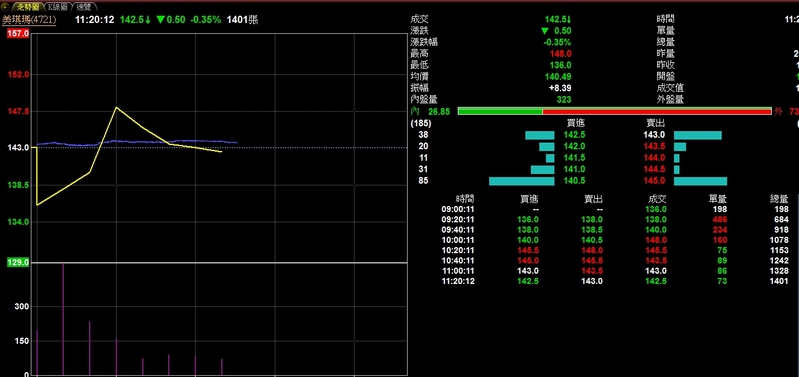The height and width of the screenshot is (377, 799).
Task: Select the 85-lot bid bar at 140.5
Action: click(x=521, y=181)
